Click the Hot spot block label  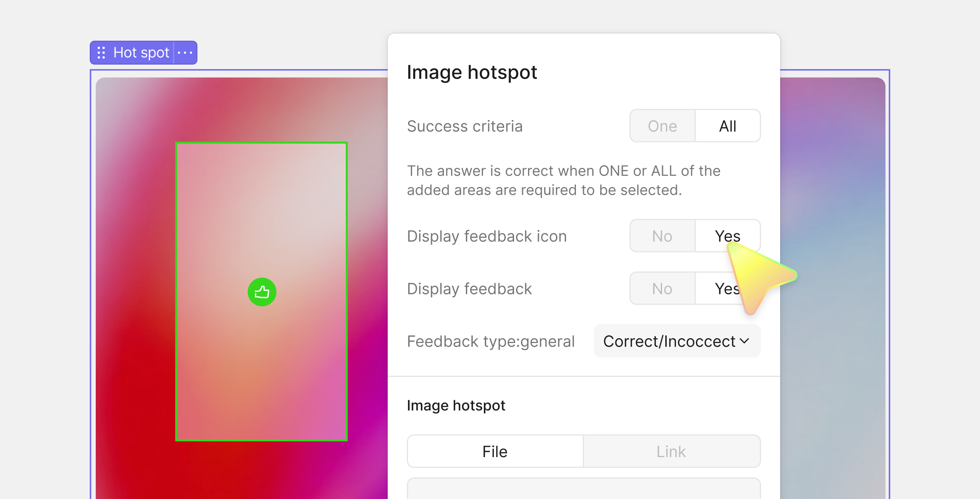[x=141, y=53]
